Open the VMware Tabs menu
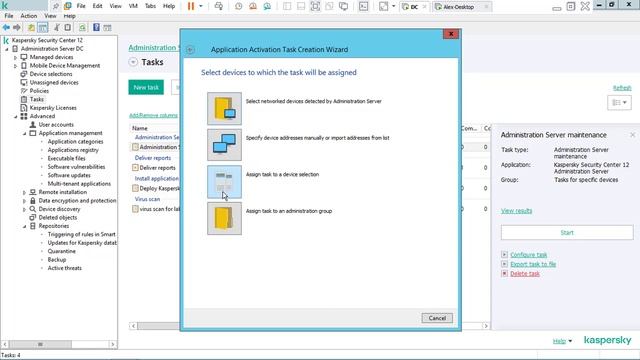This screenshot has height=360, width=640. [150, 6]
